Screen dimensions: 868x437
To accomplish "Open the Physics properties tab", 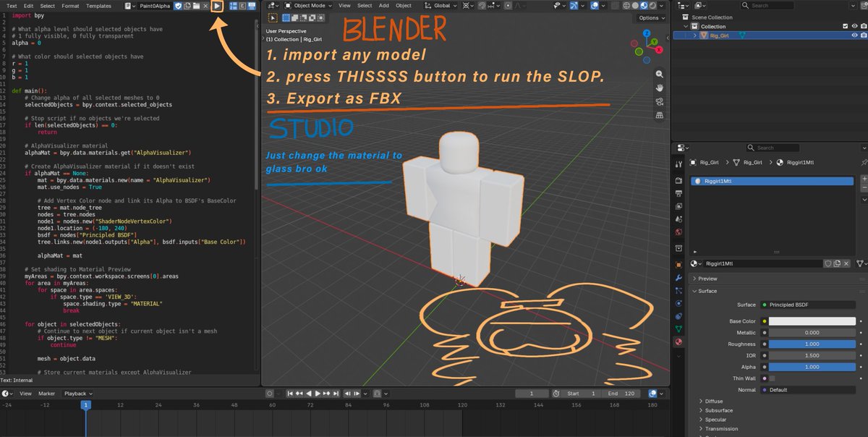I will (x=678, y=303).
